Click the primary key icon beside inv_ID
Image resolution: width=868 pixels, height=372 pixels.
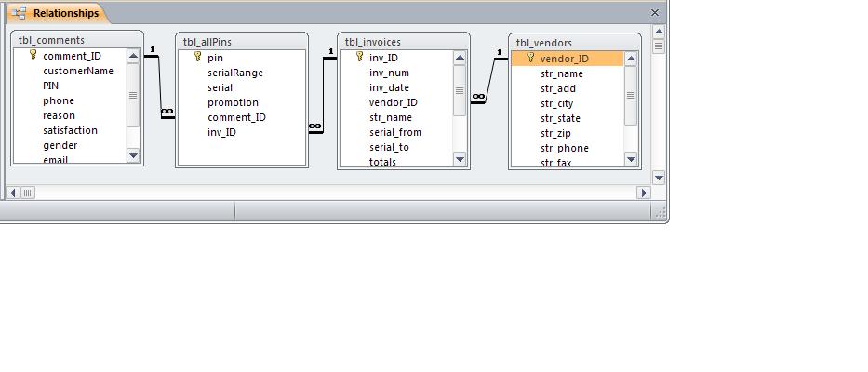(359, 56)
